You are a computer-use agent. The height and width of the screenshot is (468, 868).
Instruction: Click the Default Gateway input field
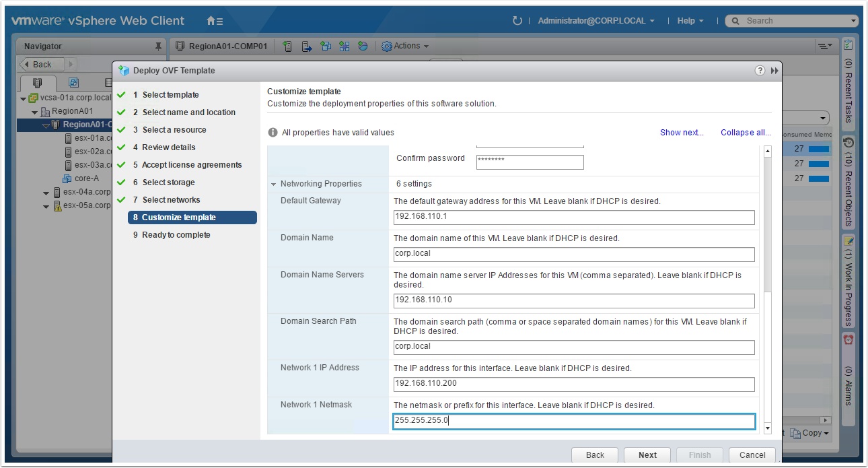pos(574,218)
